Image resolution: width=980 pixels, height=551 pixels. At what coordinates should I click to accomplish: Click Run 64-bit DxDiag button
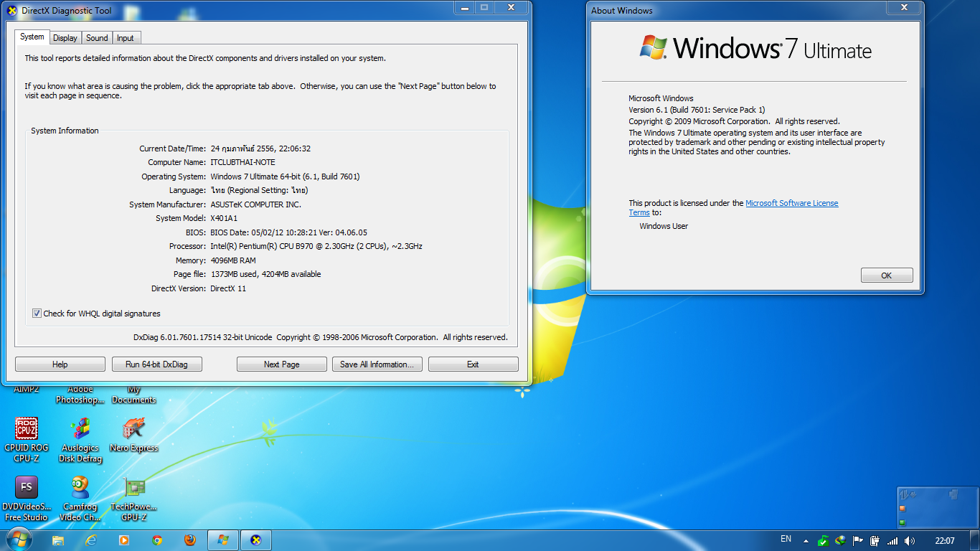click(x=156, y=364)
